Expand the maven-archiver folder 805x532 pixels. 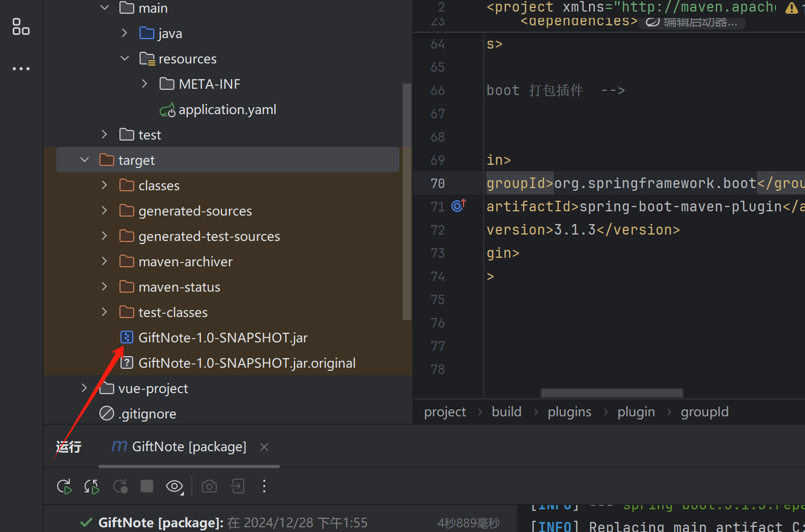click(x=105, y=261)
